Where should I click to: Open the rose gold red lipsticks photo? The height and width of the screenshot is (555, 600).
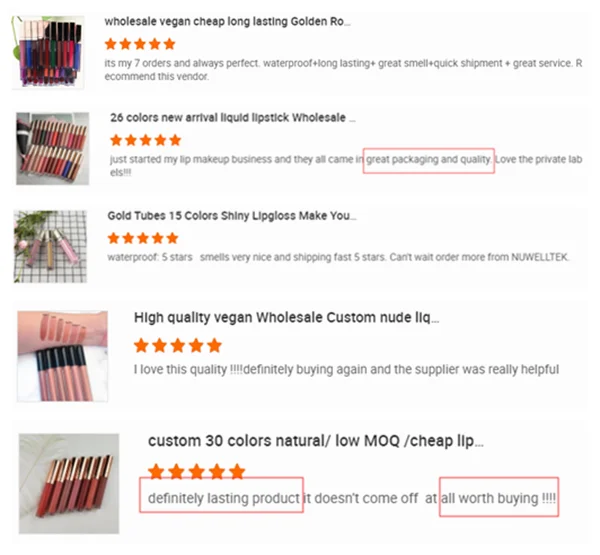69,483
